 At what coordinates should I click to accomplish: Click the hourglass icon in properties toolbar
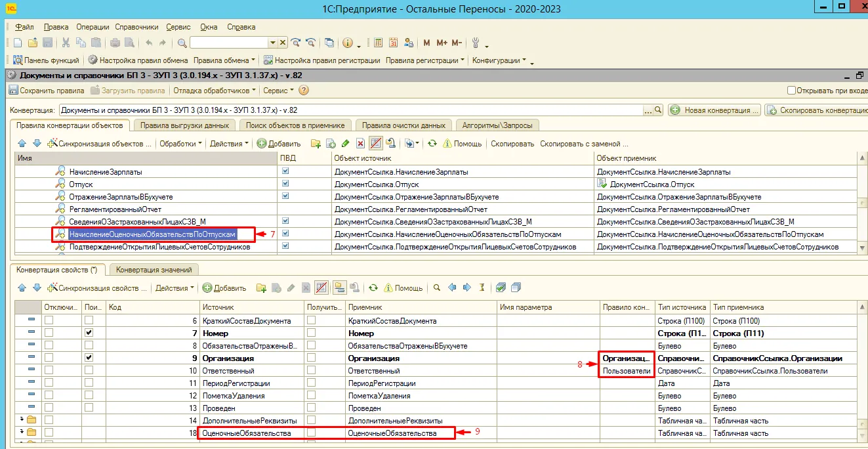(482, 288)
